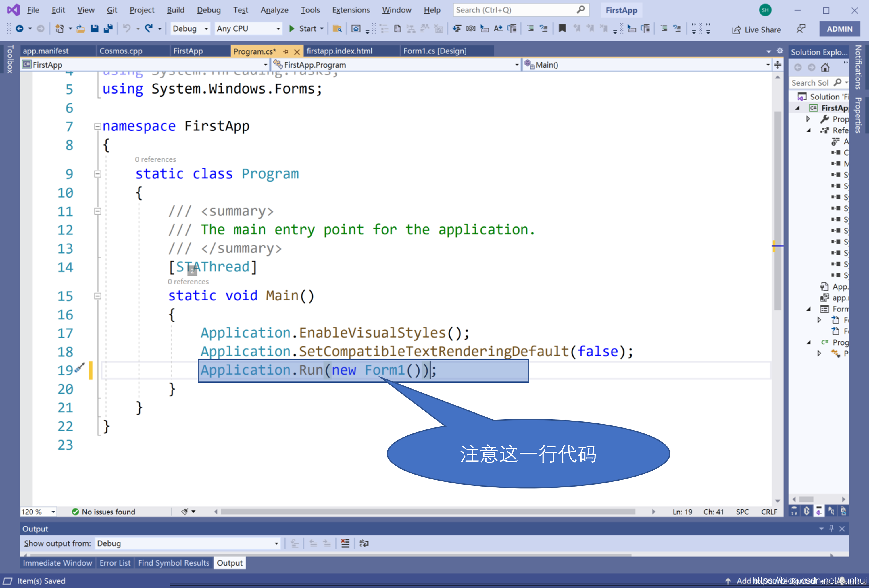Toggle pin on Program.cs tab
The image size is (869, 588).
(286, 52)
